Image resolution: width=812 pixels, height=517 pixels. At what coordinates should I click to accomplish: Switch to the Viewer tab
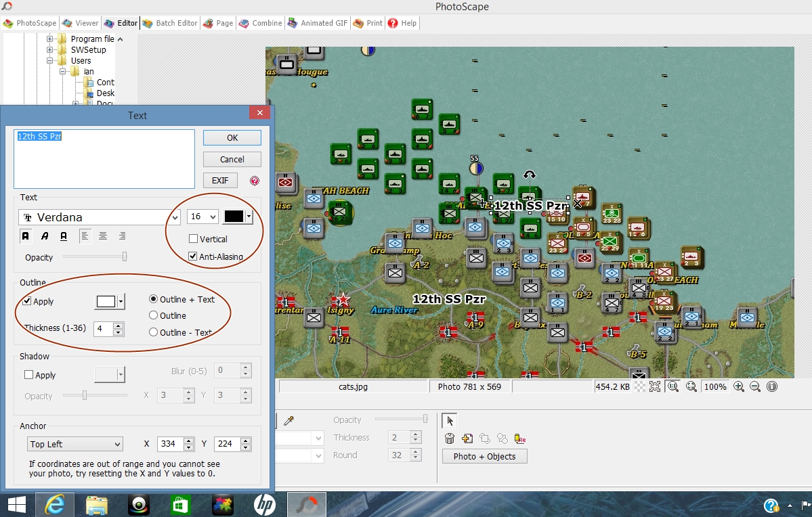tap(81, 23)
